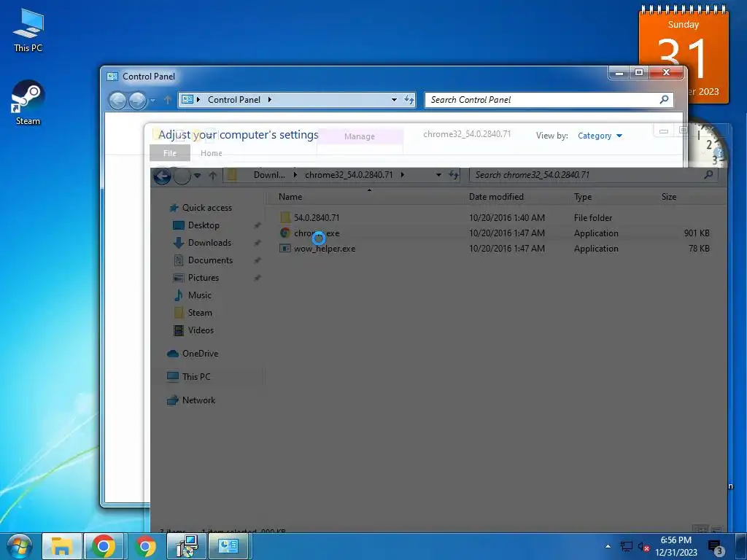Click Explorer back arrow button

162,176
